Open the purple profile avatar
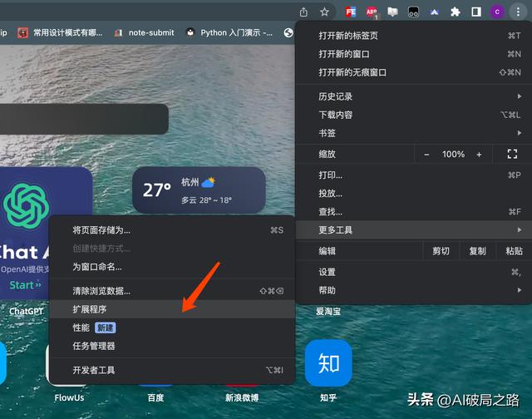The image size is (532, 419). (x=497, y=12)
